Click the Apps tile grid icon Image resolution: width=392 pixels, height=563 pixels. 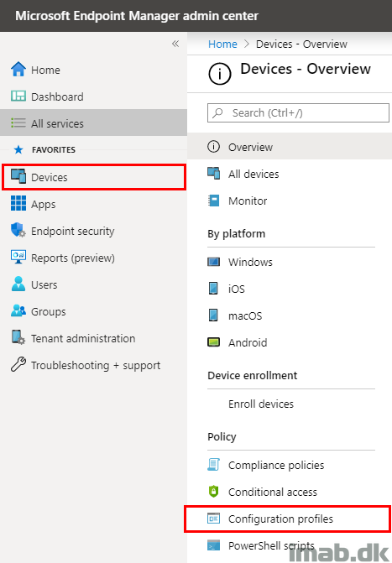18,203
